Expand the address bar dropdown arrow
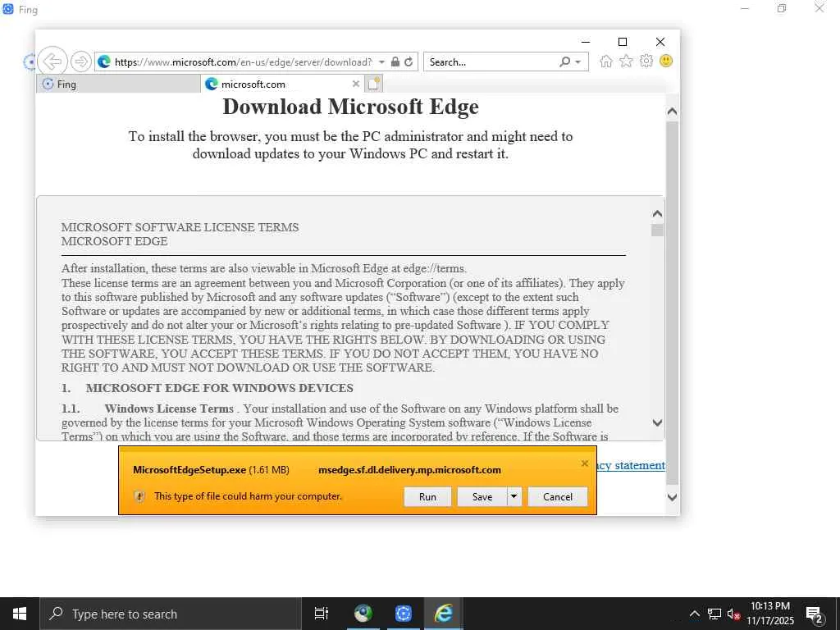 coord(381,62)
